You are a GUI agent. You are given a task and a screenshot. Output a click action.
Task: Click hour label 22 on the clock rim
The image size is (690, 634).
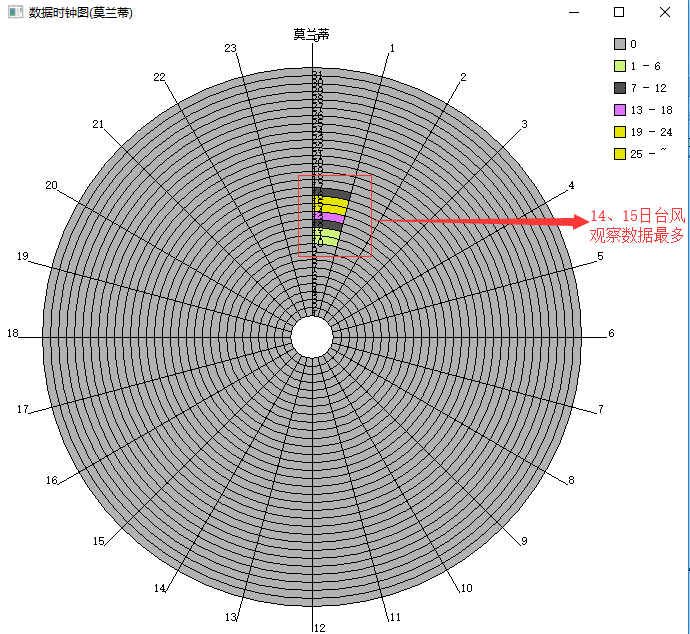[159, 77]
